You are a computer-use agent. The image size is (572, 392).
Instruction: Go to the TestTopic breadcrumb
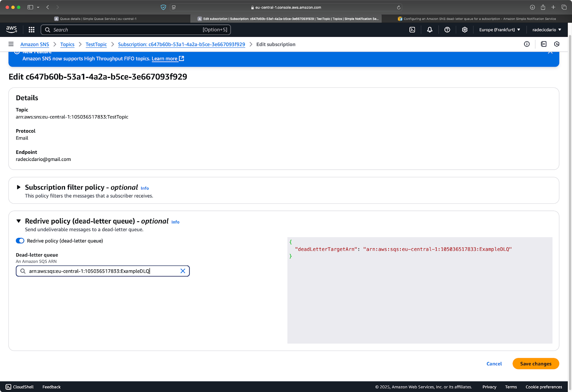coord(96,44)
